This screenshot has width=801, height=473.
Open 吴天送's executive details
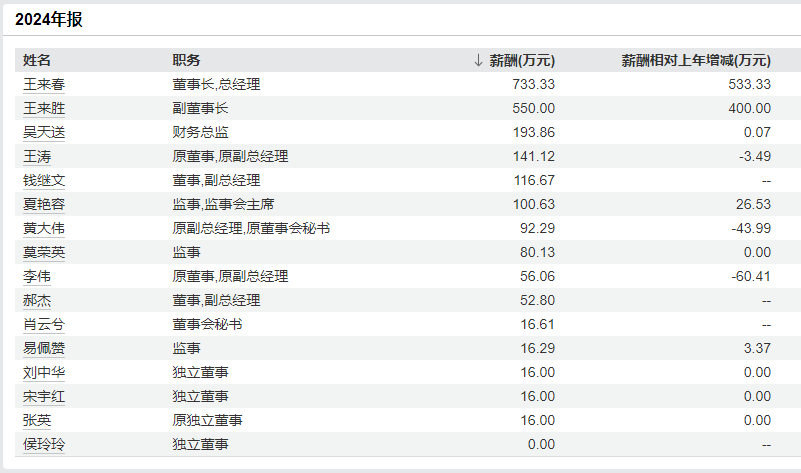tap(44, 132)
